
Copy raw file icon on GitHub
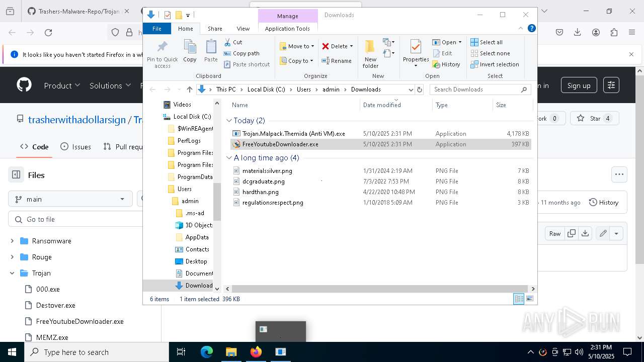[572, 233]
